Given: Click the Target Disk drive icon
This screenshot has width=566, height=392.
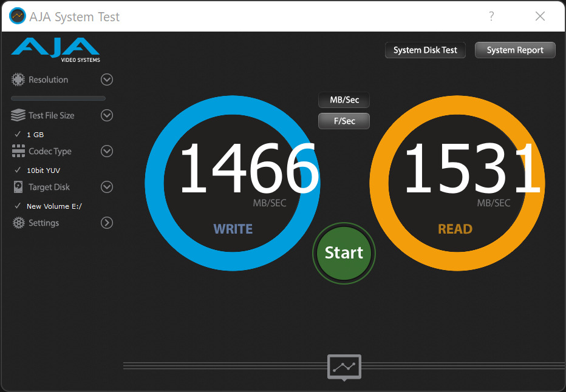Looking at the screenshot, I should coord(18,187).
